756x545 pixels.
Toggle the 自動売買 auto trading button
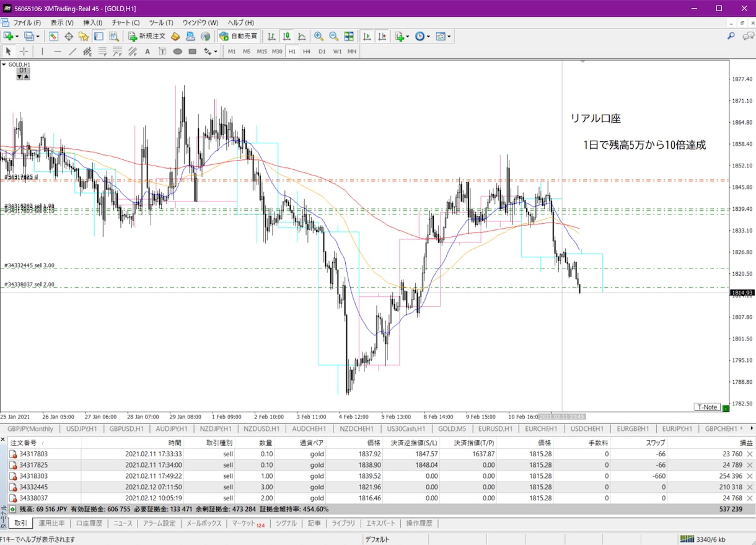pyautogui.click(x=239, y=37)
